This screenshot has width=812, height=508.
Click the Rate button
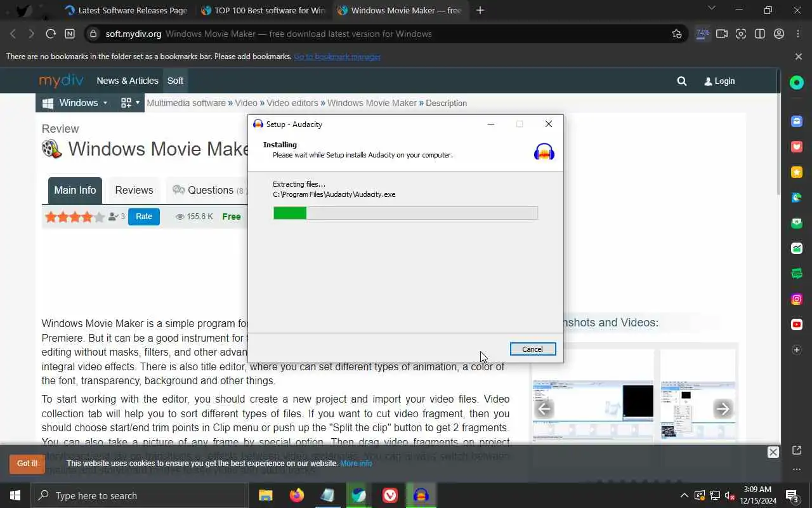pos(144,217)
